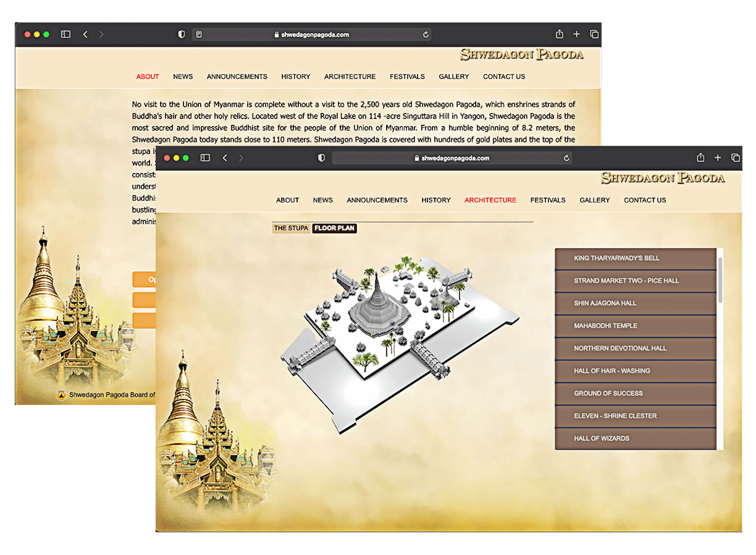Go forward in the front Safari window
Screen dimensions: 756x555
[241, 158]
